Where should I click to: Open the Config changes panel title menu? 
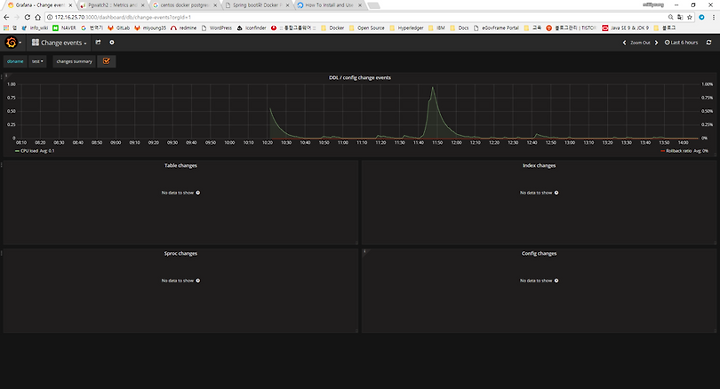(x=539, y=253)
